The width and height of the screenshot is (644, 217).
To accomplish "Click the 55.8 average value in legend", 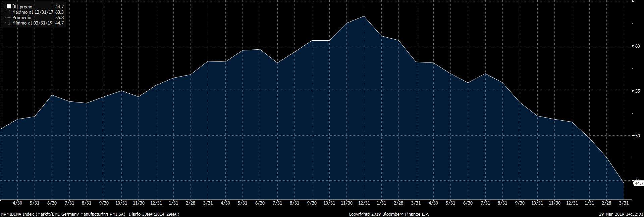I will [59, 17].
